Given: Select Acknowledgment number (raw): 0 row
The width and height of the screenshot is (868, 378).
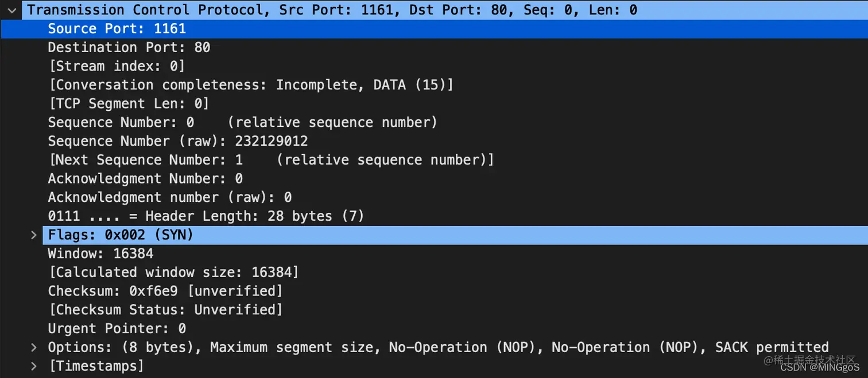Looking at the screenshot, I should (x=434, y=197).
